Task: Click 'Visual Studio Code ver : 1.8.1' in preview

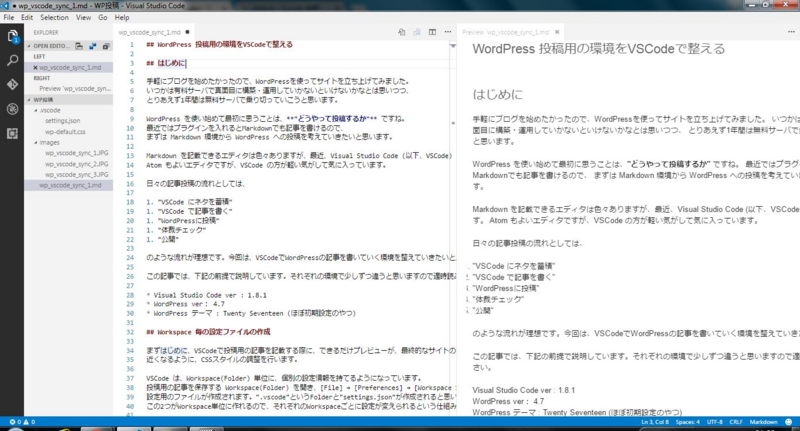Action: point(523,390)
